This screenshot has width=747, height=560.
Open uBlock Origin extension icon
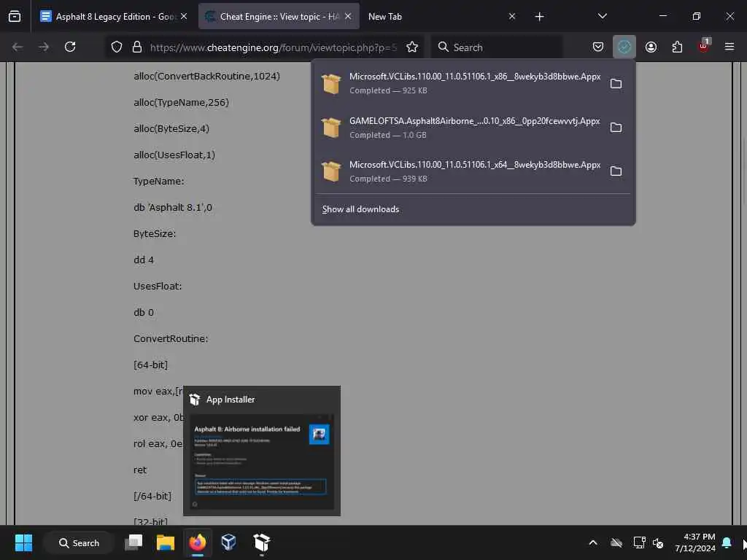pyautogui.click(x=704, y=47)
